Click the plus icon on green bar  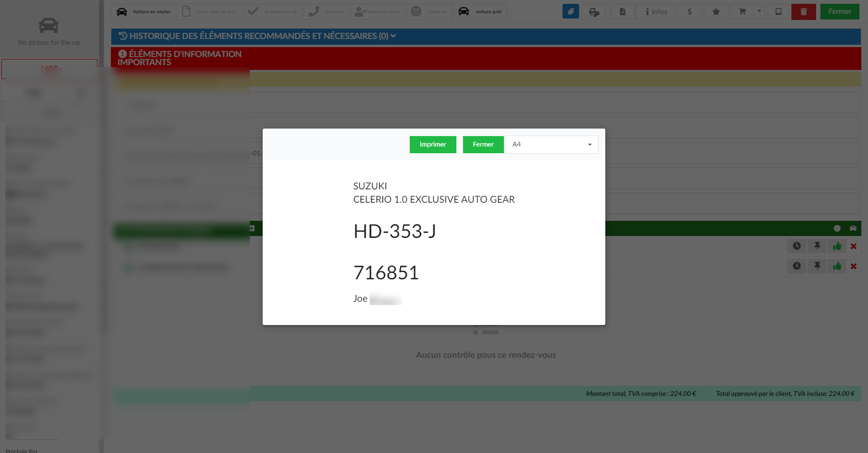[252, 228]
